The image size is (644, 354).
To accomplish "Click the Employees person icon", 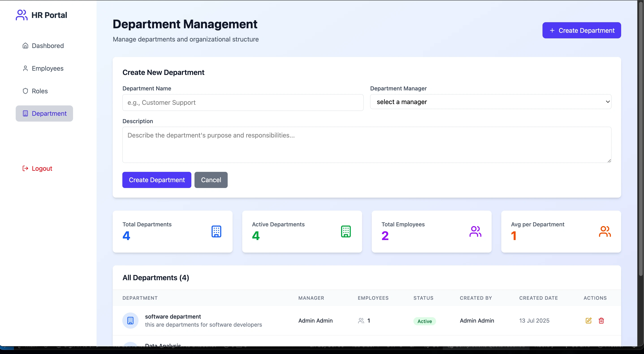I will tap(25, 68).
